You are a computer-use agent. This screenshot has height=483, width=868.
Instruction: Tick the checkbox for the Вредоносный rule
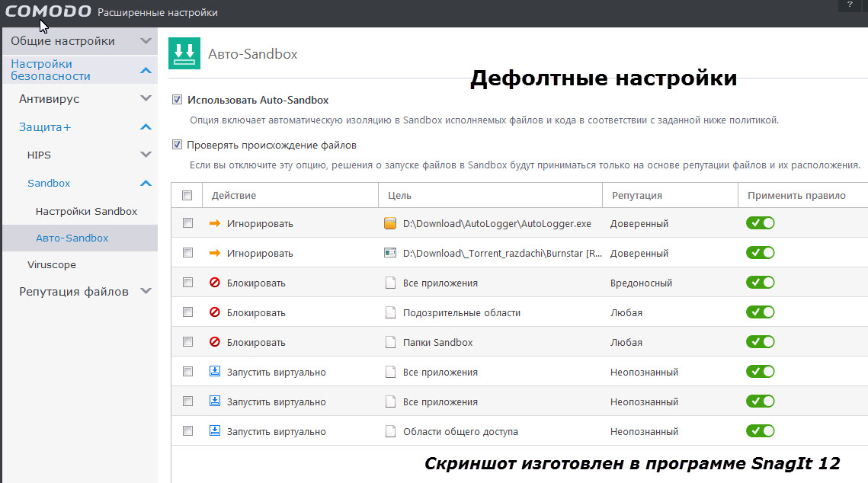point(188,282)
